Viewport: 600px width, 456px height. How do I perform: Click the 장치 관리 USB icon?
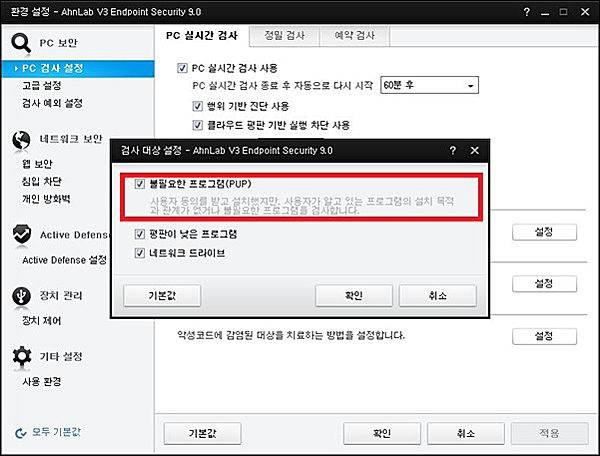[21, 296]
